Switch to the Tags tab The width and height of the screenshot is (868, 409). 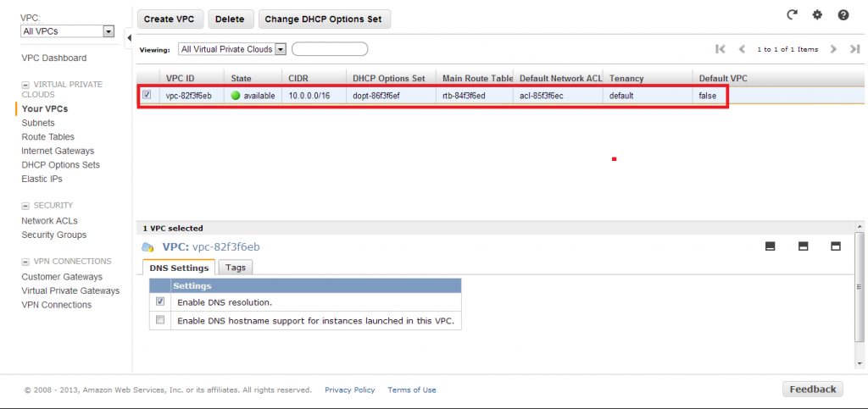236,268
